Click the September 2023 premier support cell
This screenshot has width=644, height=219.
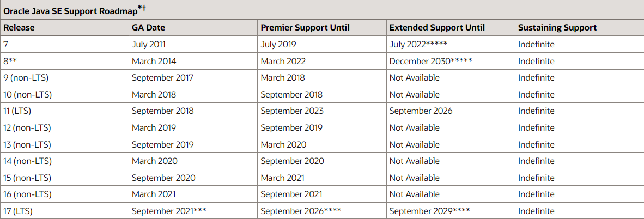click(292, 111)
